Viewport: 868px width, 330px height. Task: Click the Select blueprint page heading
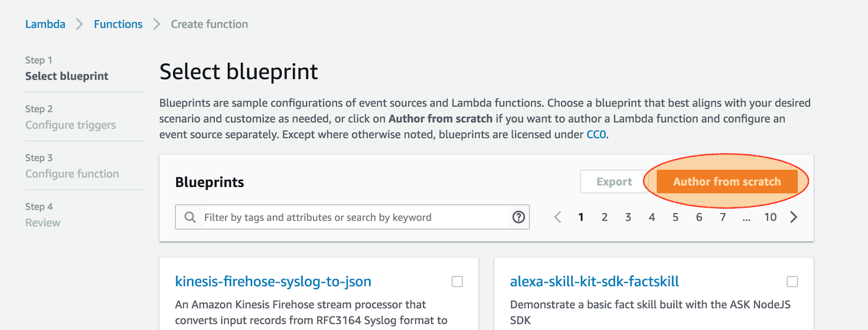pyautogui.click(x=239, y=72)
